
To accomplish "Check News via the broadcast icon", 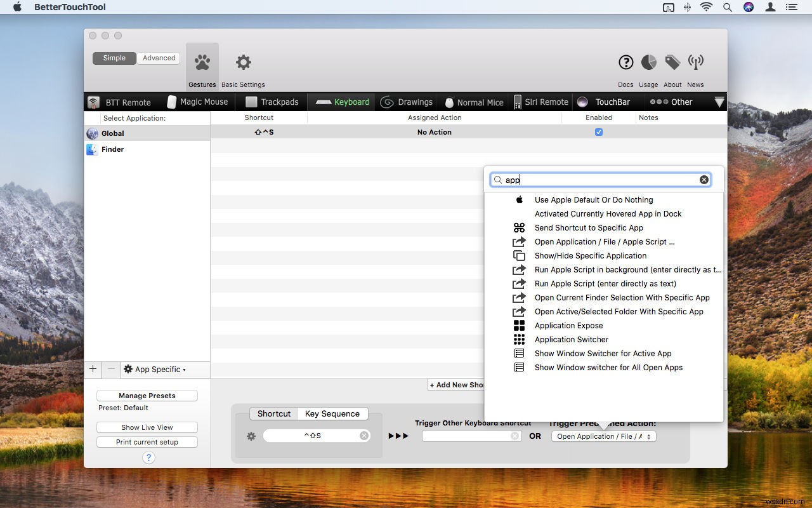I will tap(695, 62).
